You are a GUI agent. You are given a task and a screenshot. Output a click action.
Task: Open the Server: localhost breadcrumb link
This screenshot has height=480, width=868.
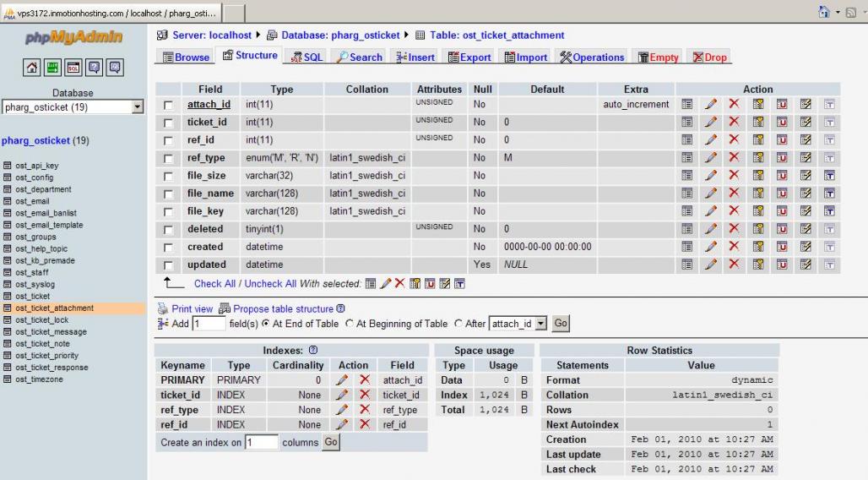coord(212,35)
